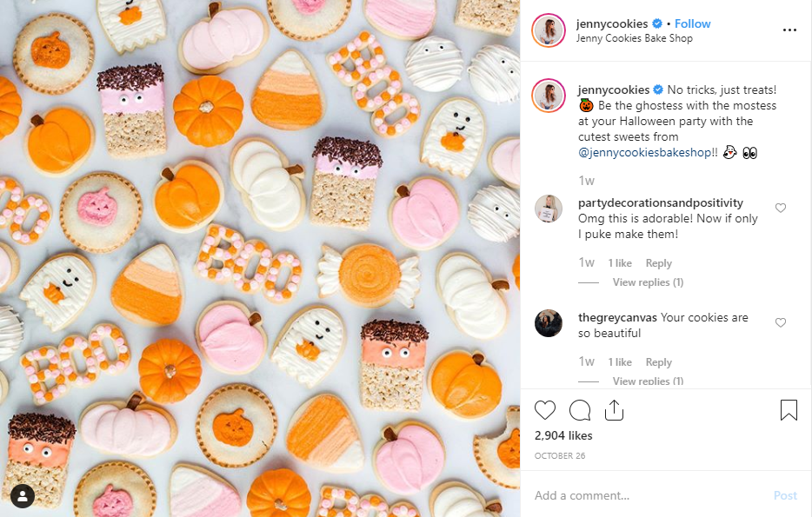This screenshot has height=517, width=812.
Task: Follow the jennycookies account
Action: 693,23
